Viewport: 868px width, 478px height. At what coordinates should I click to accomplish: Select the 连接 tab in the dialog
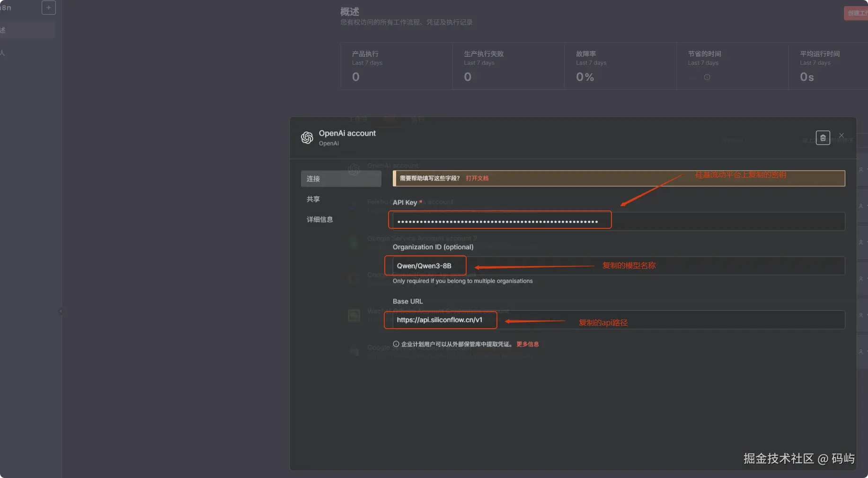(341, 179)
